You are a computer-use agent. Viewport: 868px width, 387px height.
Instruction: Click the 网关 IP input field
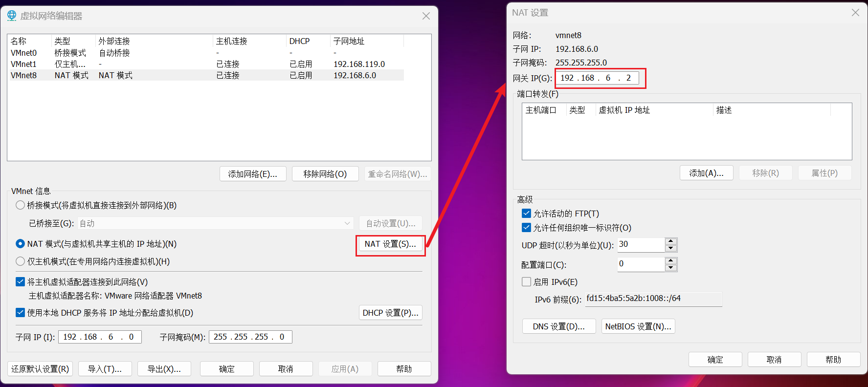click(x=598, y=78)
